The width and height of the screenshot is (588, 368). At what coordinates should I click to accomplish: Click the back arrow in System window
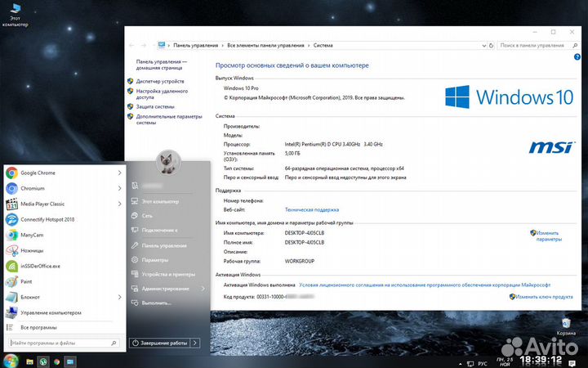click(131, 46)
